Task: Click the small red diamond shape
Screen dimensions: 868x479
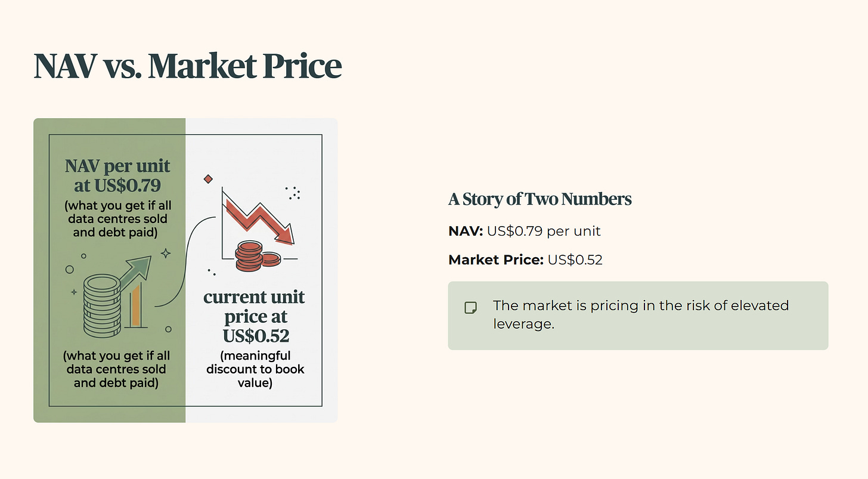Action: [x=208, y=179]
